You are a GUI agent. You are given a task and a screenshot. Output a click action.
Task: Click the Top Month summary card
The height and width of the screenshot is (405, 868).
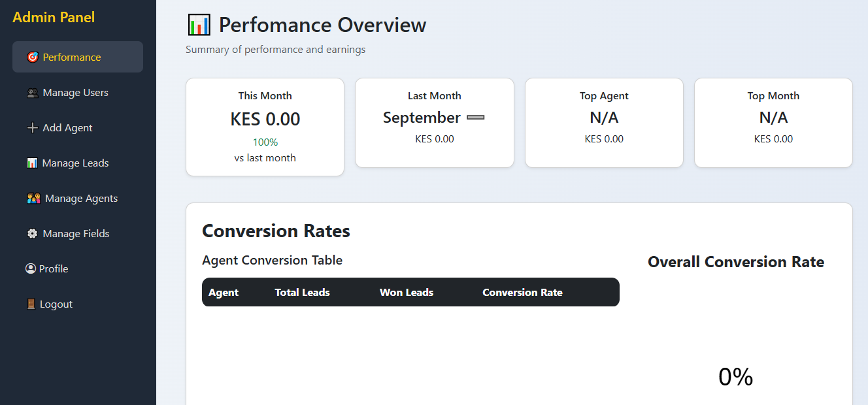(773, 123)
